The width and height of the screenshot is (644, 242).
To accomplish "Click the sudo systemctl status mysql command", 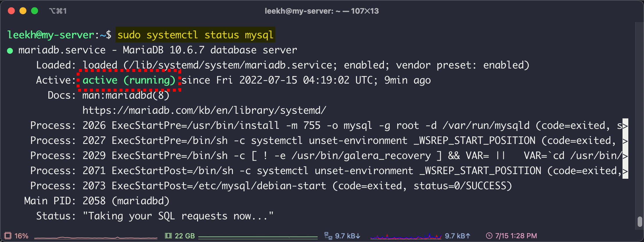I will tap(195, 35).
